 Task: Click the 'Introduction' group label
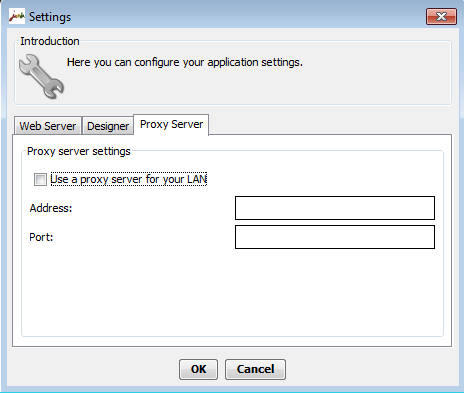50,41
